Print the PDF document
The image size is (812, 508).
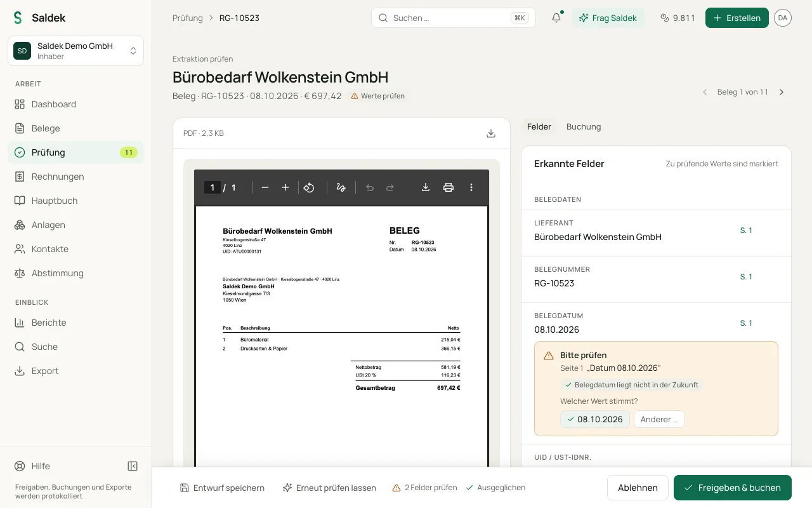449,187
